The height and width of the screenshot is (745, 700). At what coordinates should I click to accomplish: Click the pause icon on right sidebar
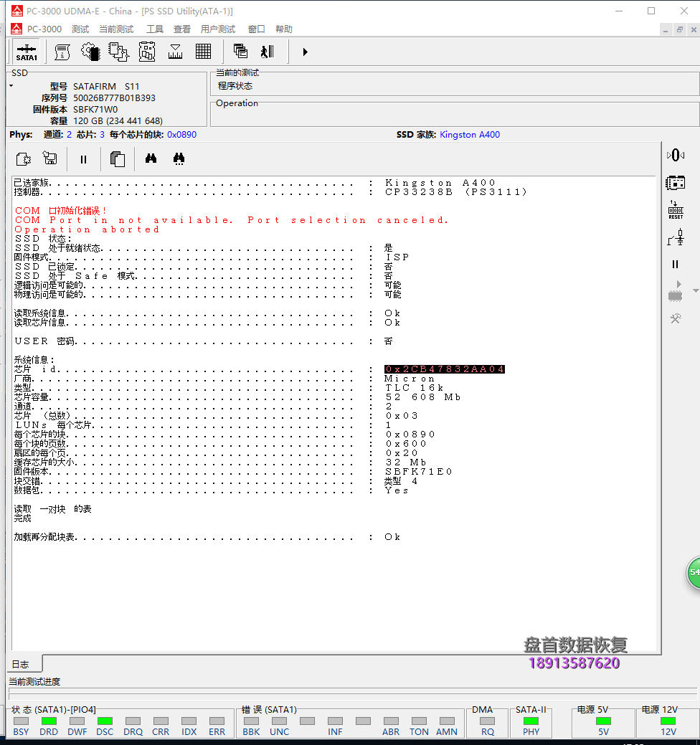(676, 264)
